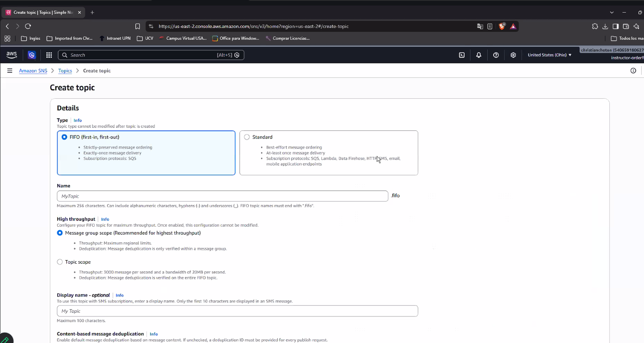Expand the United States (Ohio) region dropdown
This screenshot has height=343, width=644.
click(x=549, y=55)
